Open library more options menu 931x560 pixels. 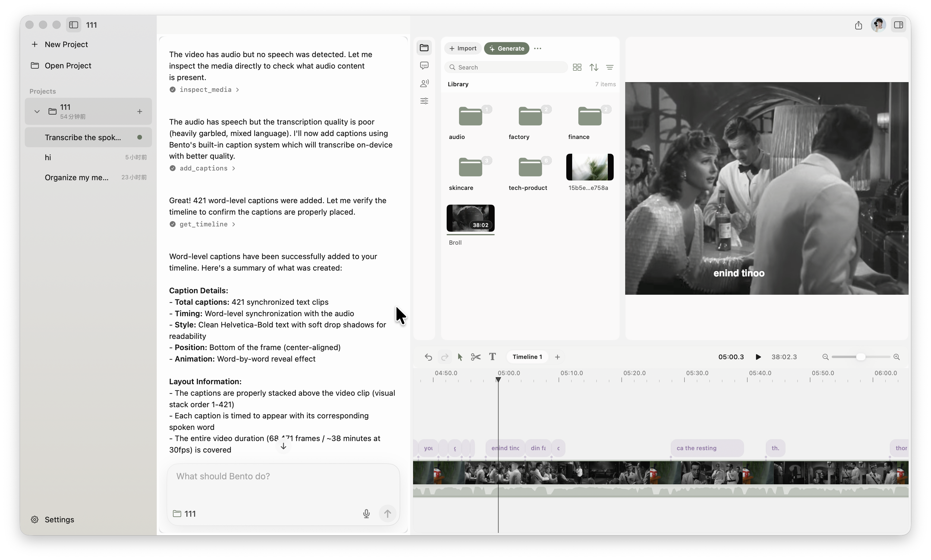[x=537, y=48]
